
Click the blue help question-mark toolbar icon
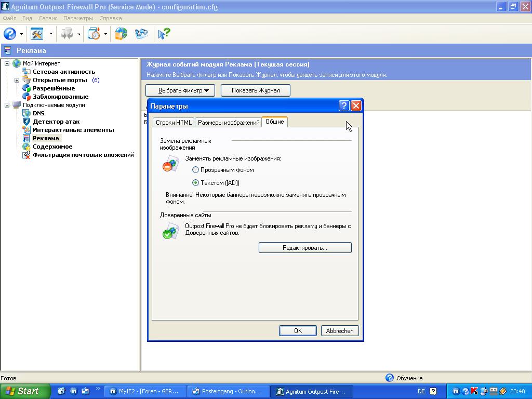pyautogui.click(x=10, y=34)
